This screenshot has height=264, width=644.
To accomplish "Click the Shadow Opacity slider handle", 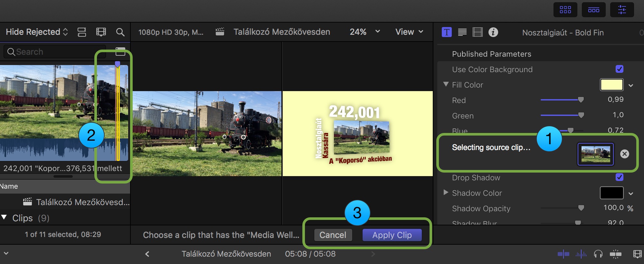I will coord(581,208).
